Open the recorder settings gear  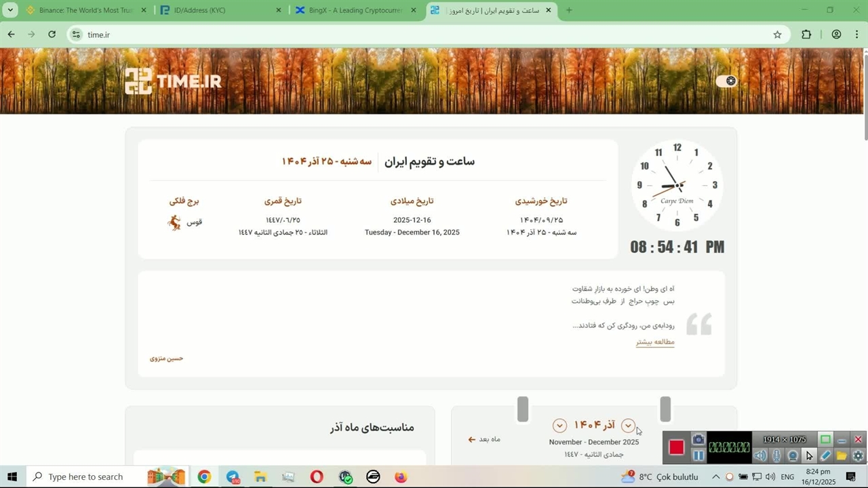point(858,456)
